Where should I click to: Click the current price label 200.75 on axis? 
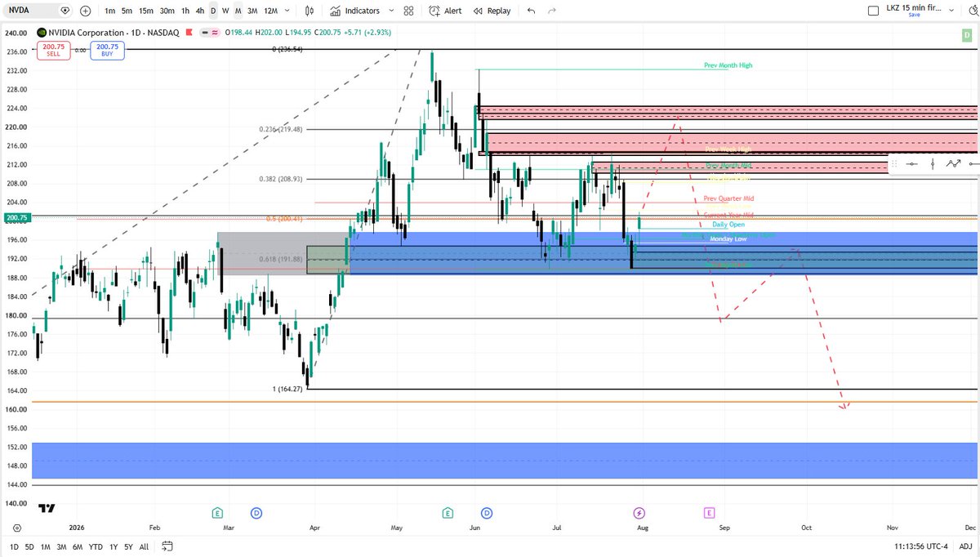point(16,218)
